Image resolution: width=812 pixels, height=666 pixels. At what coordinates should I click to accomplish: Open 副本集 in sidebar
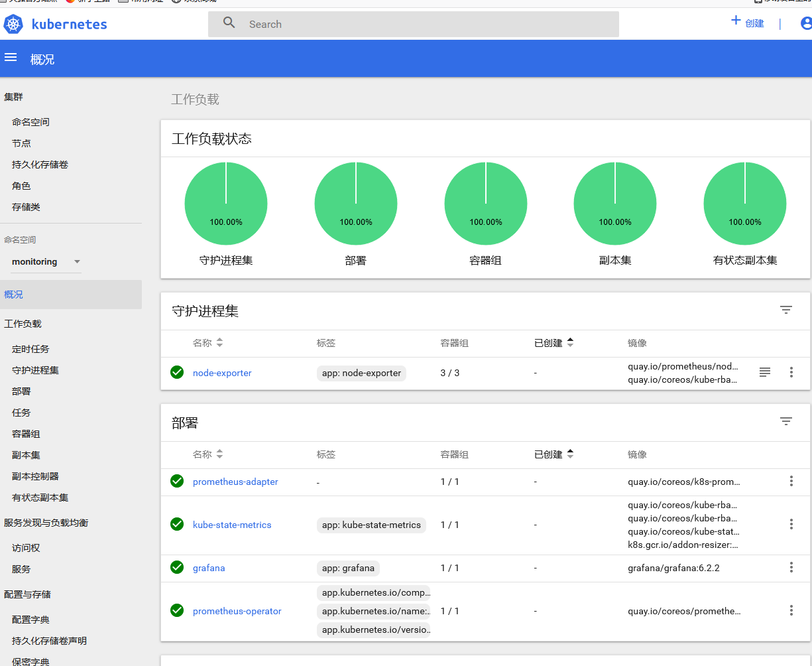(x=26, y=455)
